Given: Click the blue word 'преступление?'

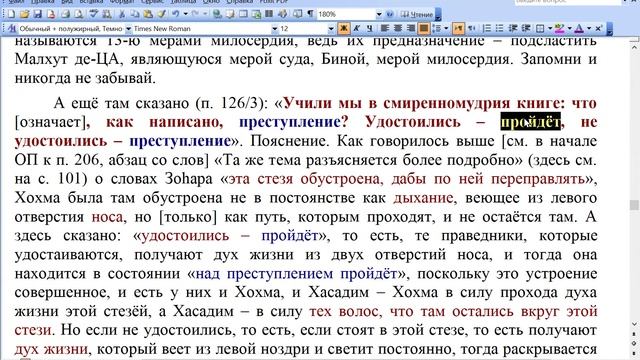Looking at the screenshot, I should coord(293,122).
